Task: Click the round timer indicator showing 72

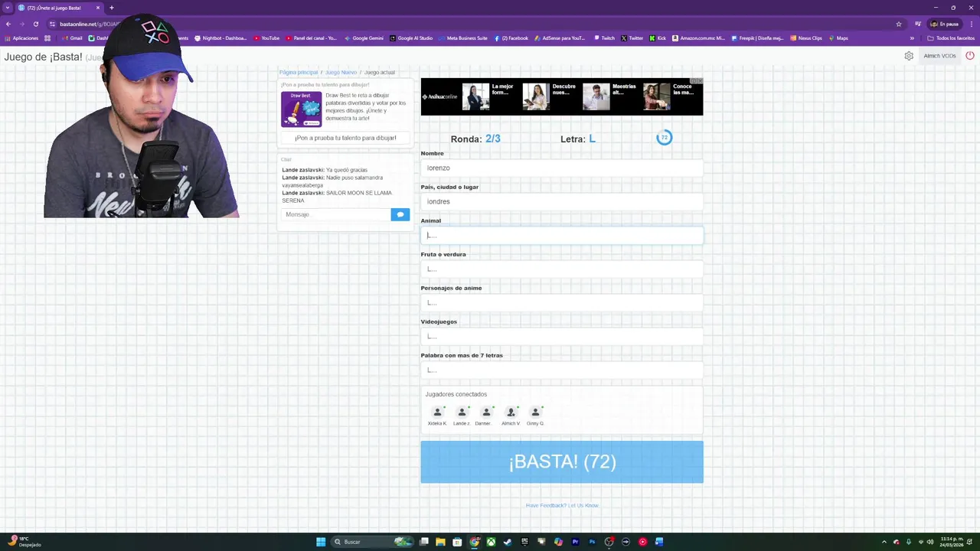Action: point(664,138)
